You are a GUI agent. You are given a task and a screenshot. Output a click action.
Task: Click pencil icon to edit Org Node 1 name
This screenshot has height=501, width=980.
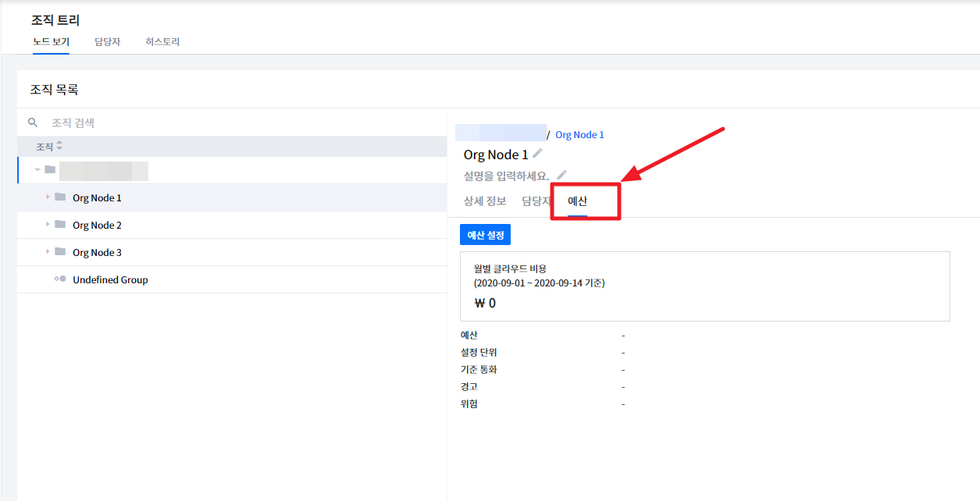(x=537, y=154)
